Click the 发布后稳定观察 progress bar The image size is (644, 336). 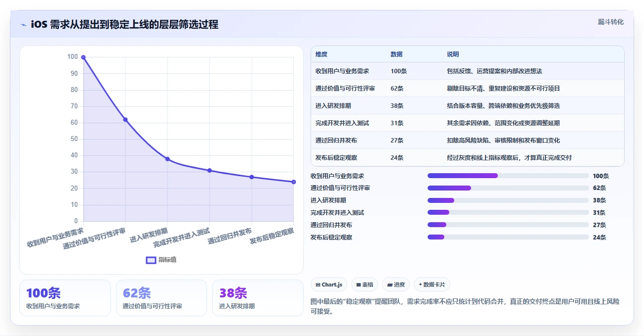point(508,237)
